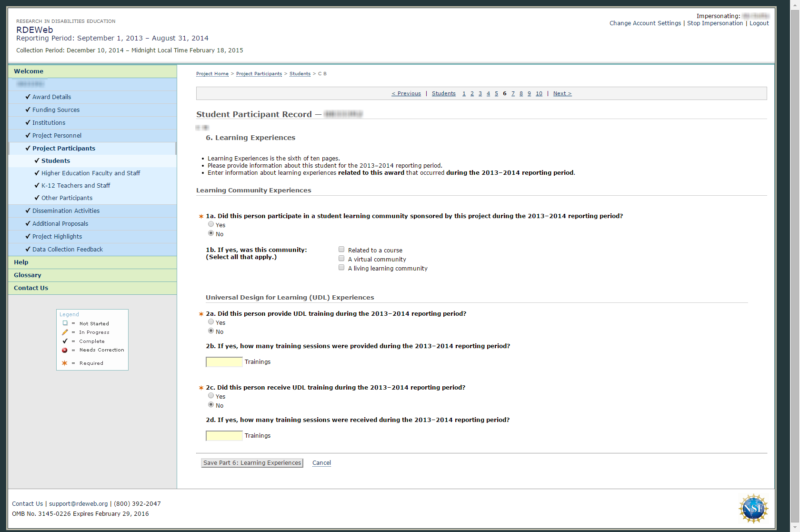The height and width of the screenshot is (532, 800).
Task: Click the checkmark icon next to Institutions
Action: click(28, 122)
